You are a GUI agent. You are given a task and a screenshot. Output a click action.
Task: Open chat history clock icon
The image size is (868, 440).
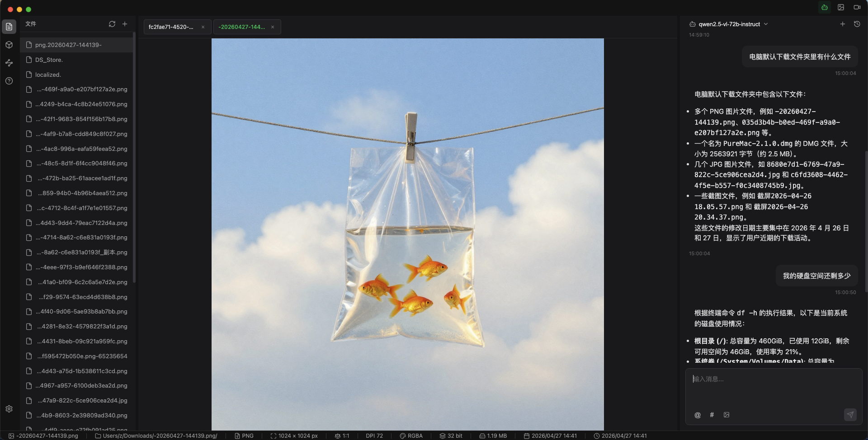pos(857,24)
